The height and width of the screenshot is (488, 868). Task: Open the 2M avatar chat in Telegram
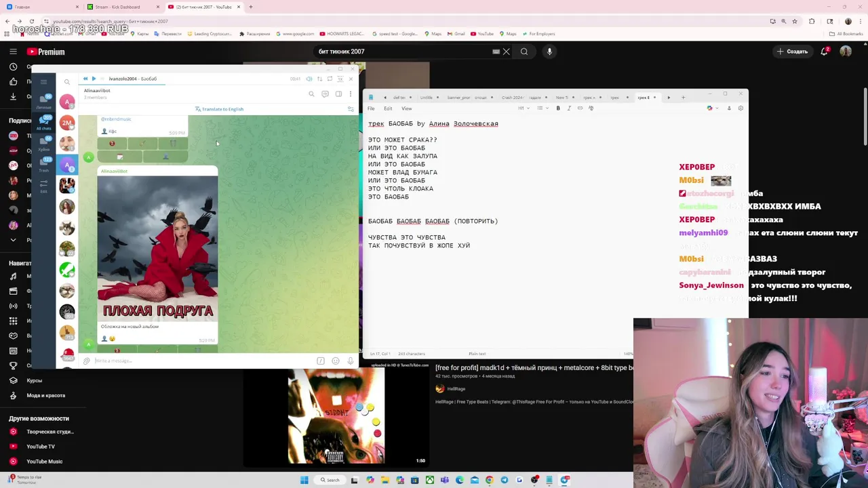click(x=66, y=123)
